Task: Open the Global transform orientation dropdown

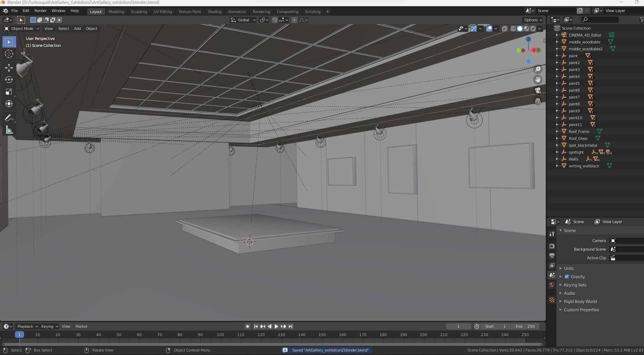Action: click(x=243, y=20)
